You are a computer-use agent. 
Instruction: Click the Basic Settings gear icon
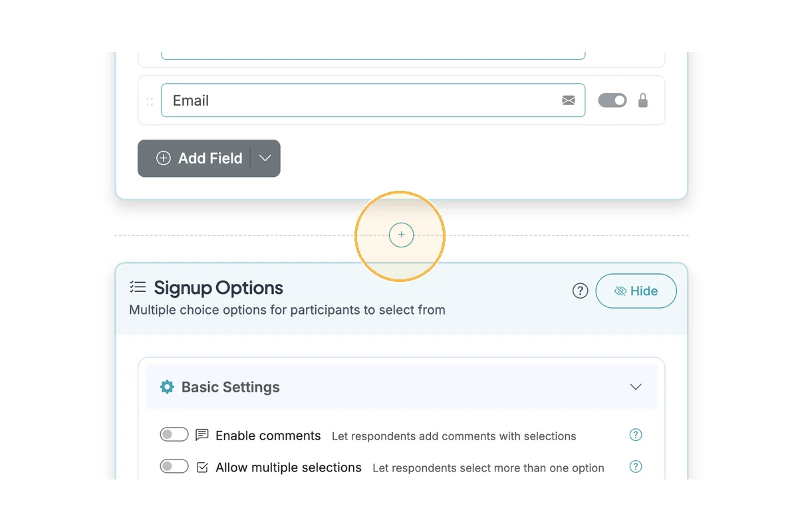[167, 386]
